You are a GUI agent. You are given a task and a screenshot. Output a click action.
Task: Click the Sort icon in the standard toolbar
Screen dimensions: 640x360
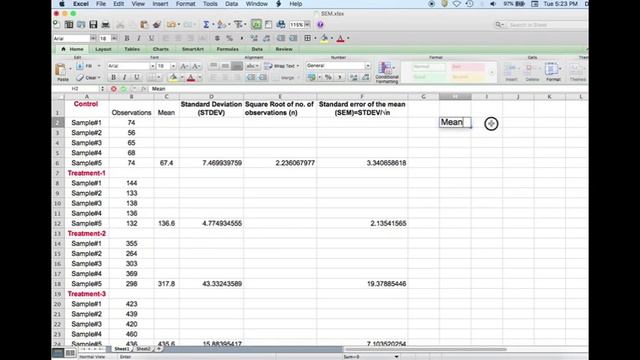221,25
